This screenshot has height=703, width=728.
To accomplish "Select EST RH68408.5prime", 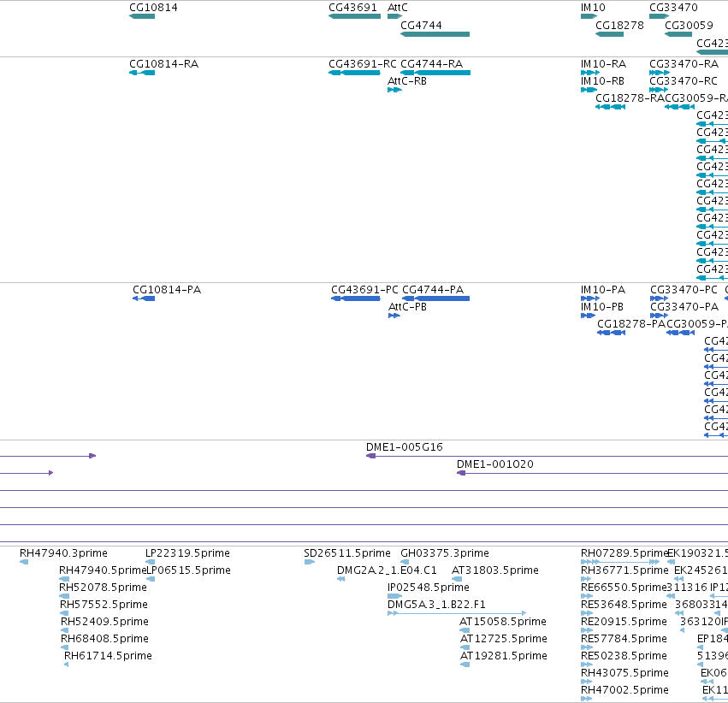I will 65,647.
